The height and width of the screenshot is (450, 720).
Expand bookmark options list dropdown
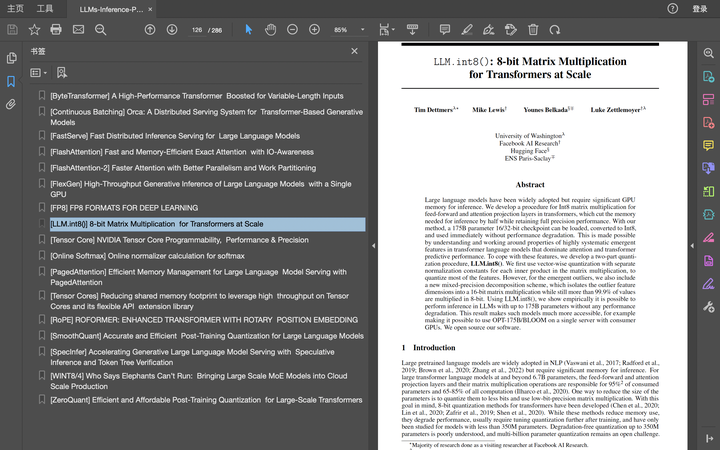pos(39,73)
